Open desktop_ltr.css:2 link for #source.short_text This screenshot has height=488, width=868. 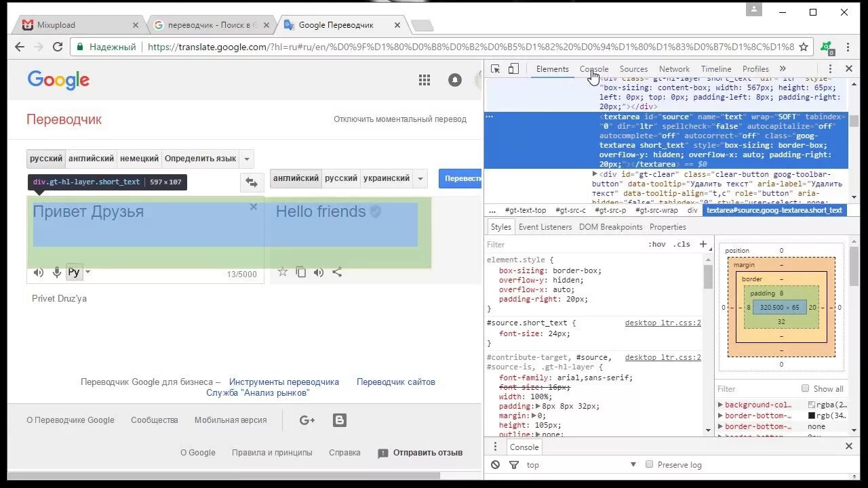[x=663, y=323]
